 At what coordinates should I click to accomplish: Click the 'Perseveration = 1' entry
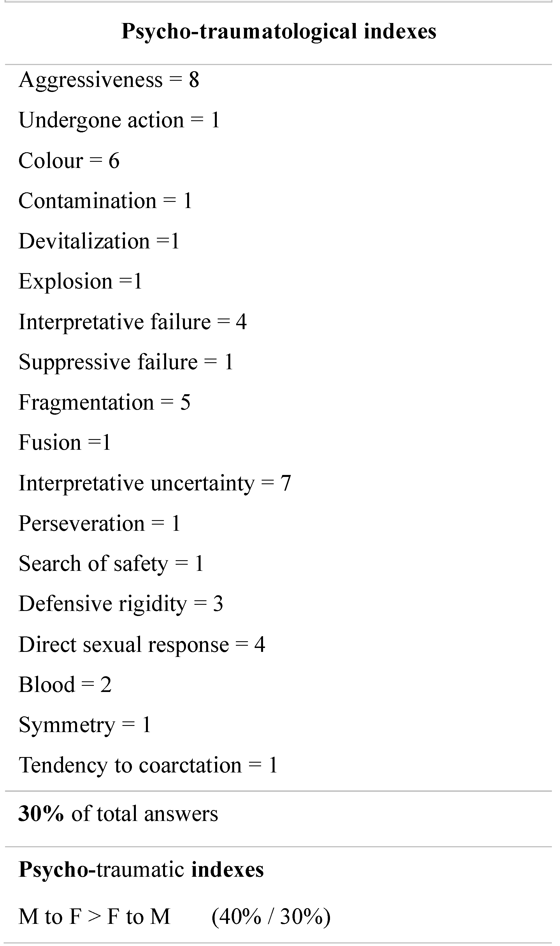[x=99, y=523]
